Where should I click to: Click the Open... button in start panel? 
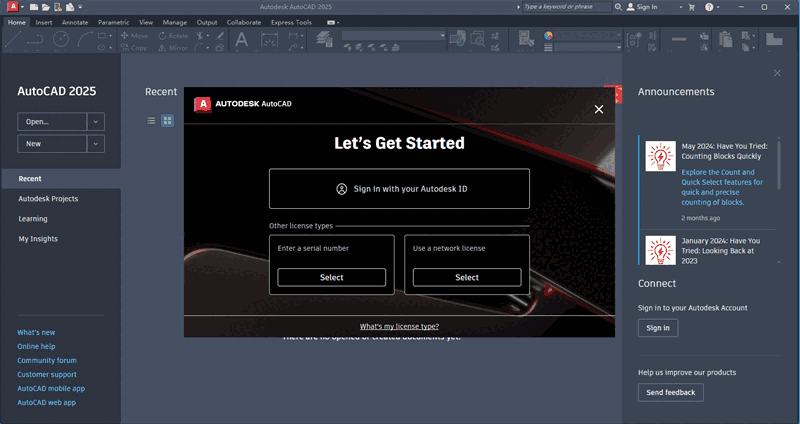coord(52,121)
